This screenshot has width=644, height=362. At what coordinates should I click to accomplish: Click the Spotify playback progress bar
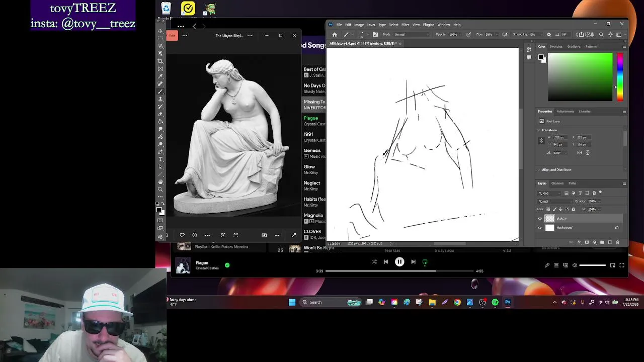tap(399, 271)
